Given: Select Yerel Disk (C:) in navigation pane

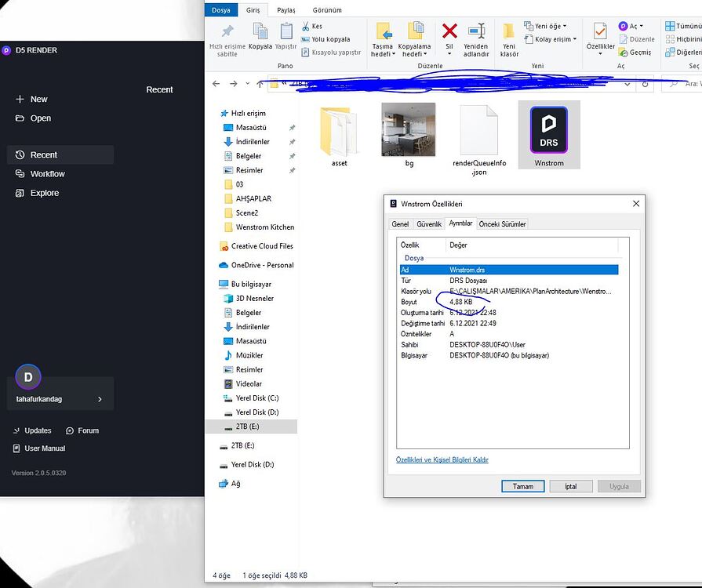Looking at the screenshot, I should (x=256, y=398).
